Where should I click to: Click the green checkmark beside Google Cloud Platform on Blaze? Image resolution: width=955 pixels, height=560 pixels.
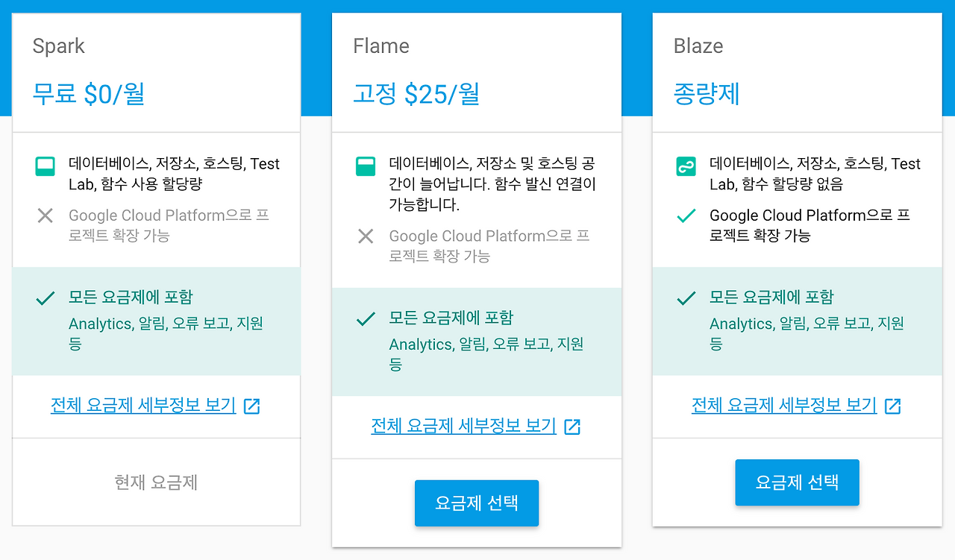[x=685, y=215]
